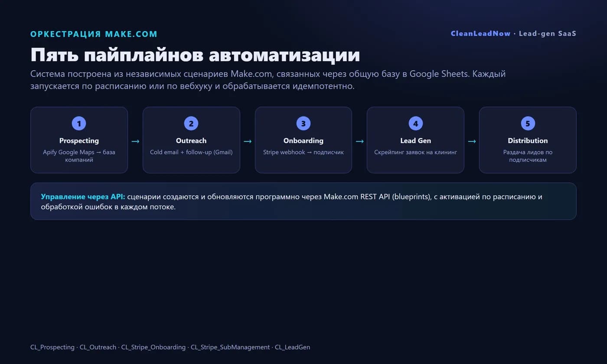Select the Onboarding card title
The image size is (607, 364).
[303, 141]
